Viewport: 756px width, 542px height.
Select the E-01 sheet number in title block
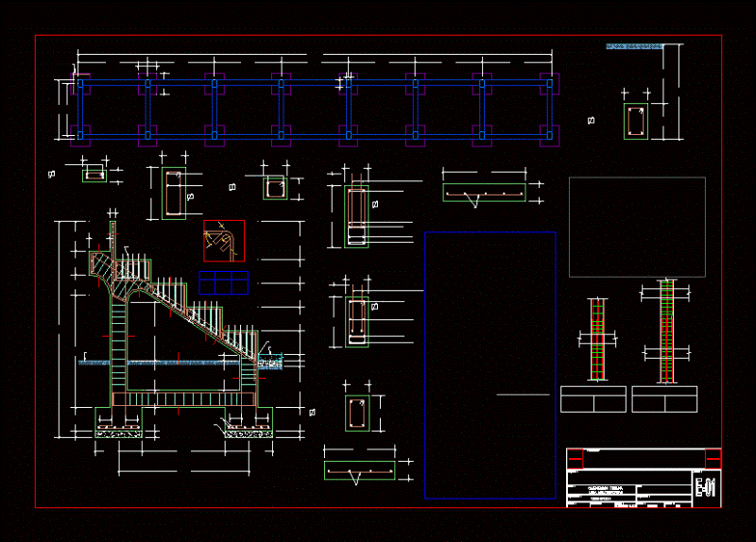coord(705,487)
